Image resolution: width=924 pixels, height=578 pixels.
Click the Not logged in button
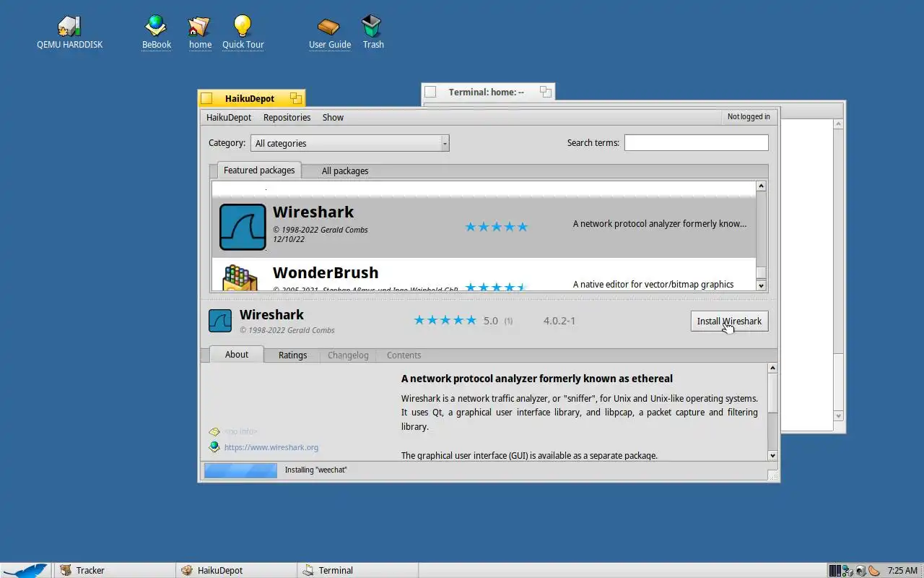[749, 116]
